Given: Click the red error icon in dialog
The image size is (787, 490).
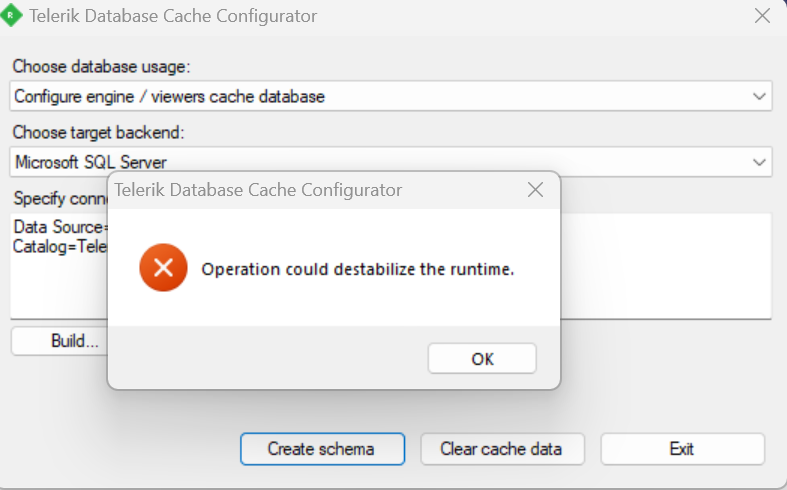Looking at the screenshot, I should pos(164,268).
